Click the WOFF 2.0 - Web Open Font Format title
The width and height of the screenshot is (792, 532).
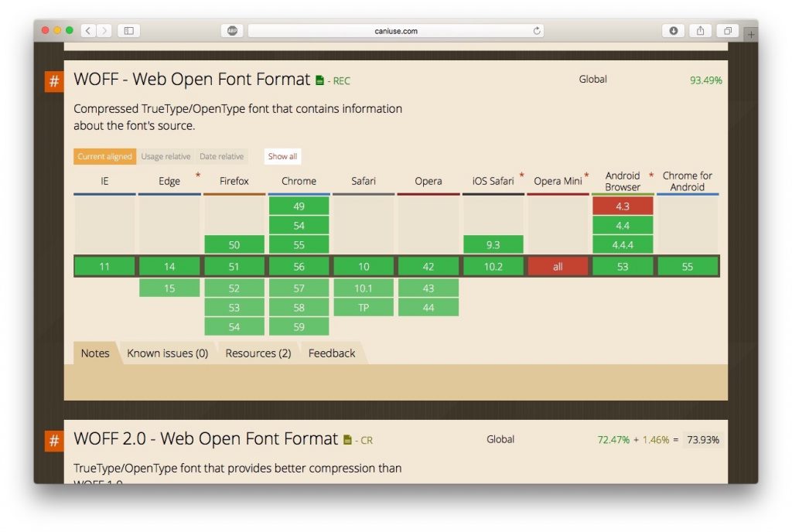(x=206, y=438)
